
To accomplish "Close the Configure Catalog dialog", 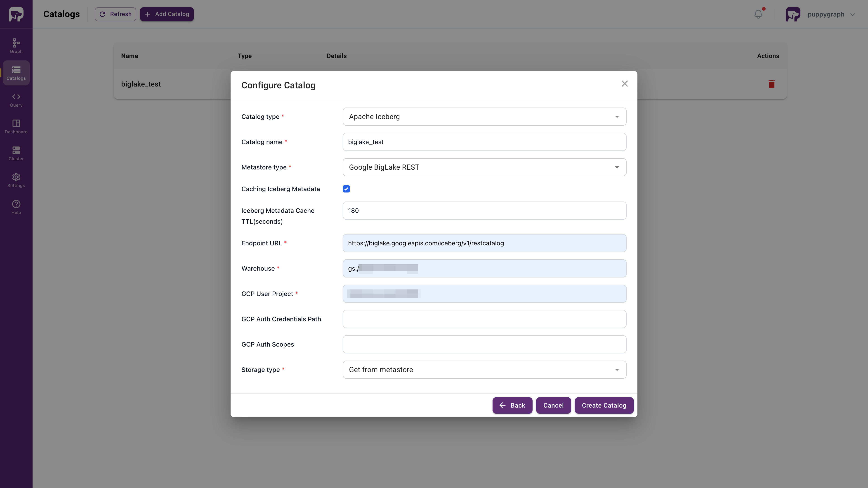I will pos(624,84).
